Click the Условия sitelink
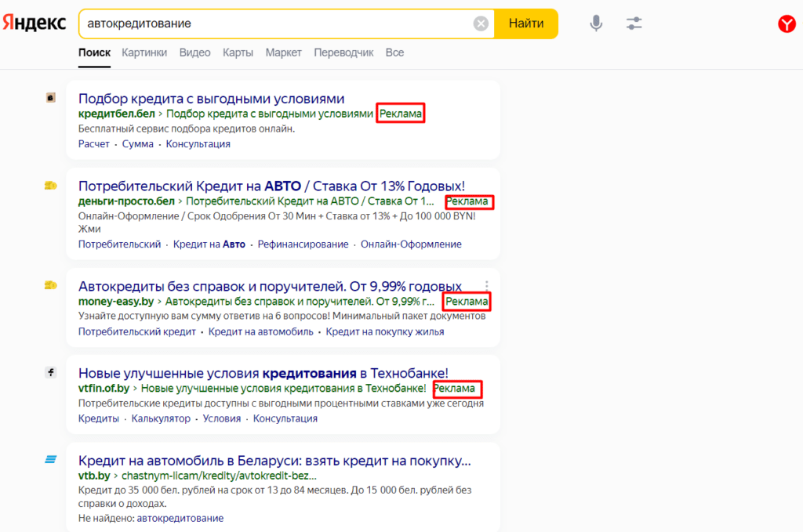Image resolution: width=803 pixels, height=532 pixels. point(222,418)
